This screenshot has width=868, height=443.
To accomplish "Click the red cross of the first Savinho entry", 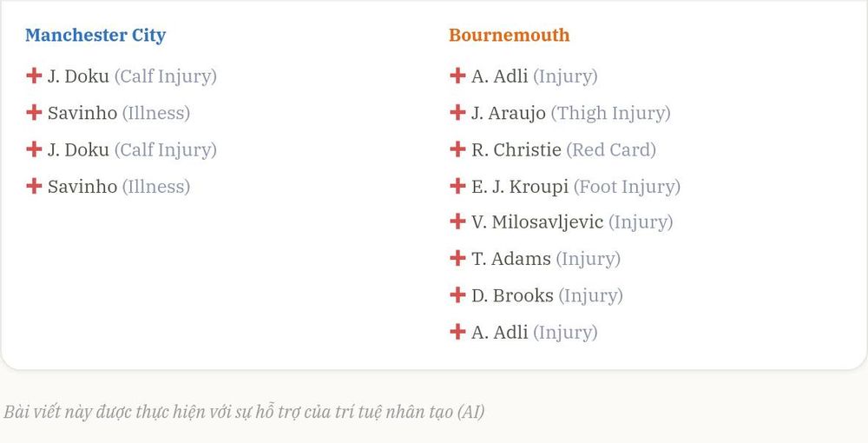I will [x=34, y=112].
